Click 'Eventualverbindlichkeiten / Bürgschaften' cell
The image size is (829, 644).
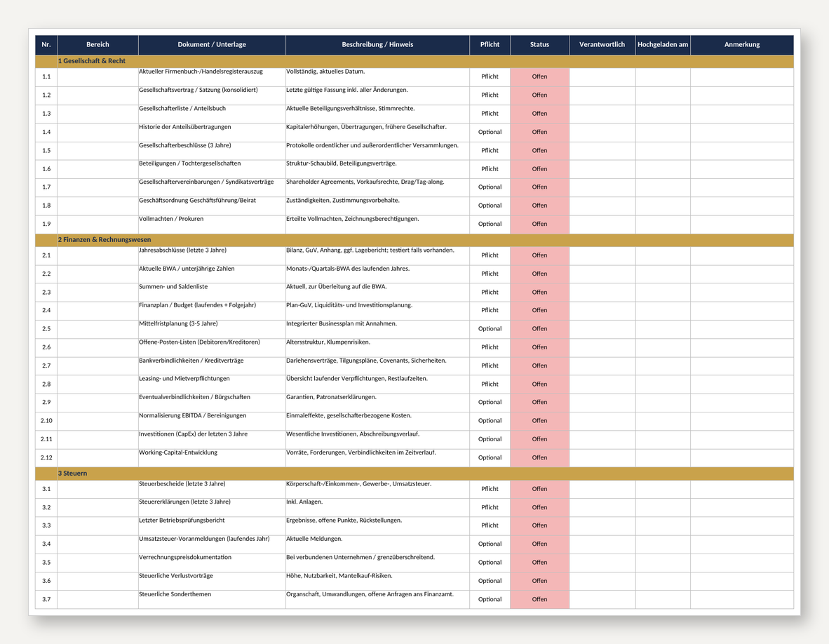[212, 403]
